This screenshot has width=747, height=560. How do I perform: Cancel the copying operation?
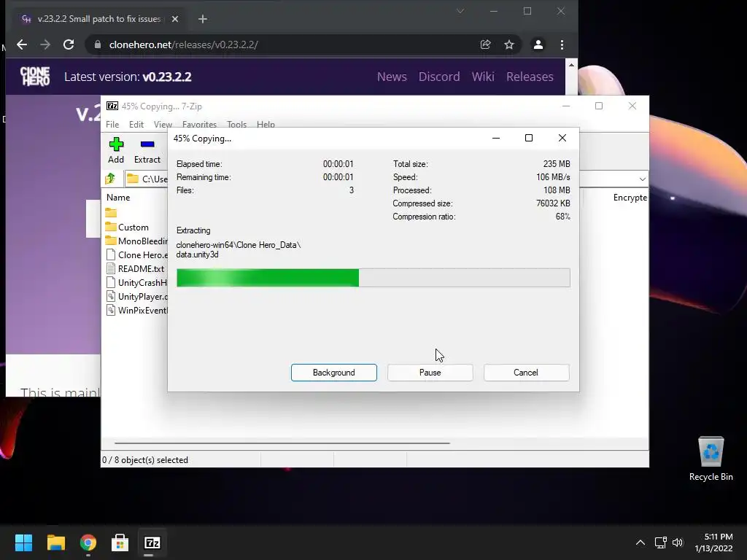tap(526, 373)
